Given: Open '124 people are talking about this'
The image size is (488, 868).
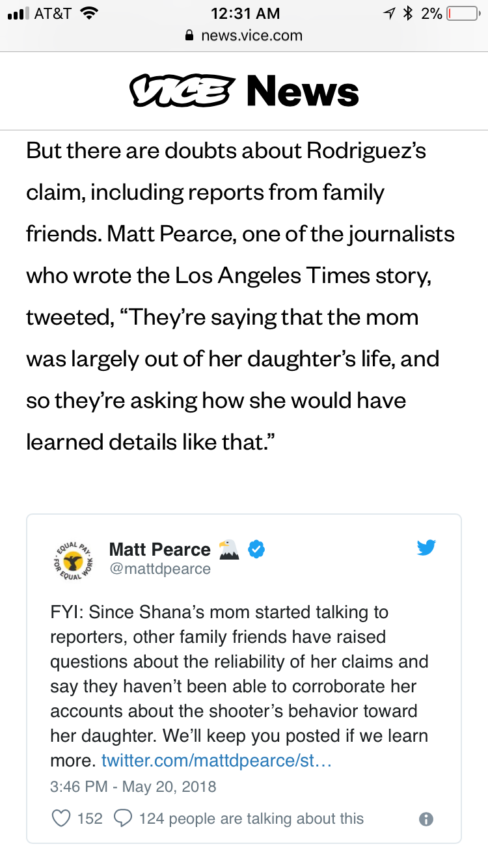Looking at the screenshot, I should click(251, 819).
